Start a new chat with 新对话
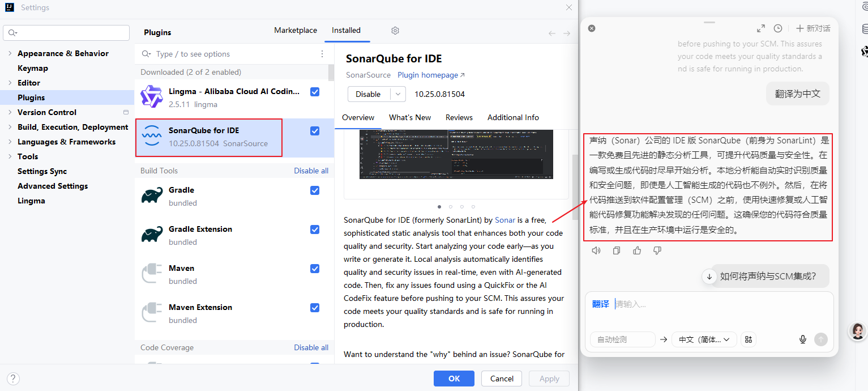Screen dimensions: 868x391 (813, 28)
